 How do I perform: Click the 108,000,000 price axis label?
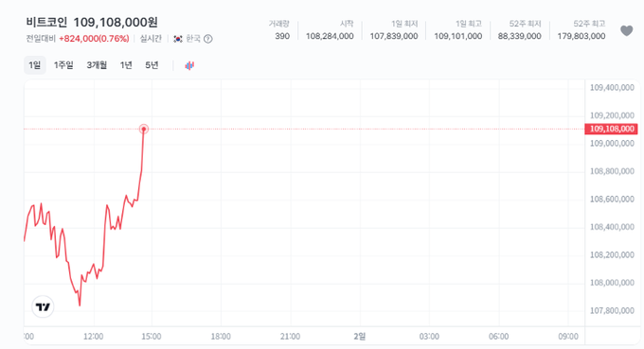(x=612, y=283)
